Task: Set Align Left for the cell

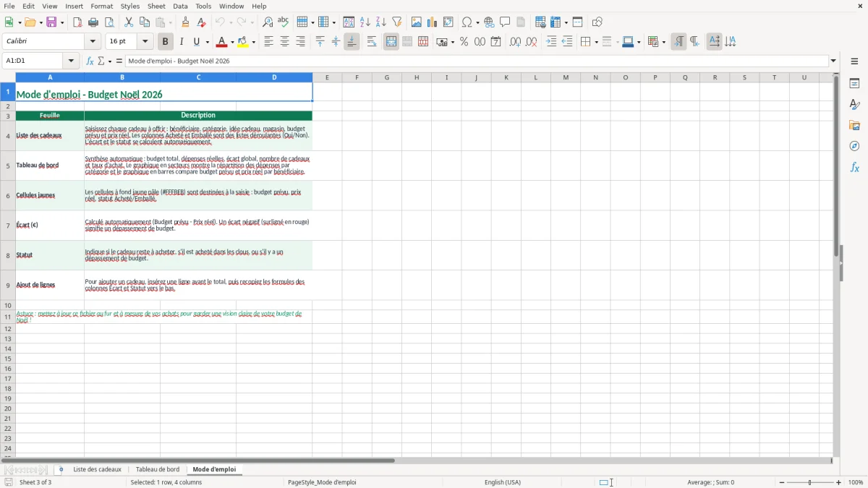Action: (268, 42)
